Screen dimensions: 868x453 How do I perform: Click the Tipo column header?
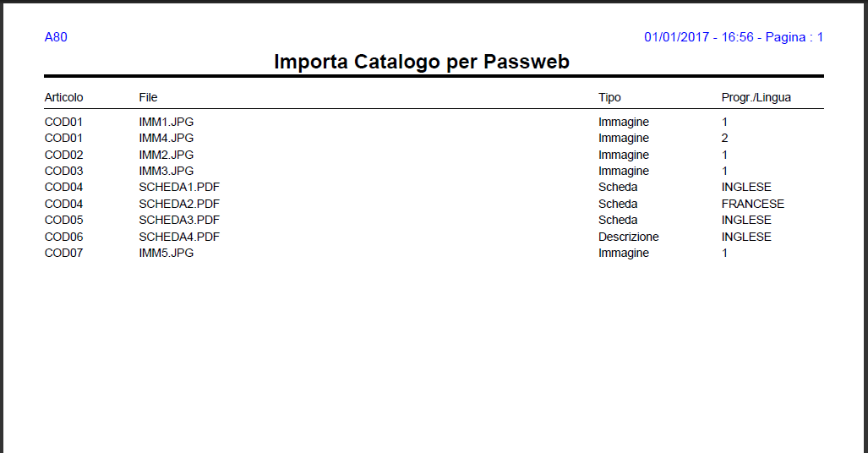coord(609,97)
